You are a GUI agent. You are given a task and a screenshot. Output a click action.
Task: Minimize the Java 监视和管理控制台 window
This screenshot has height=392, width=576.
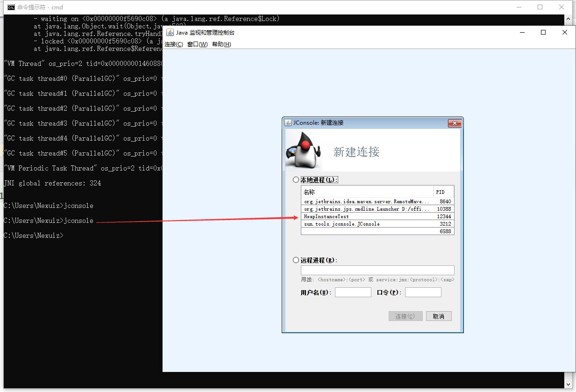click(x=522, y=32)
